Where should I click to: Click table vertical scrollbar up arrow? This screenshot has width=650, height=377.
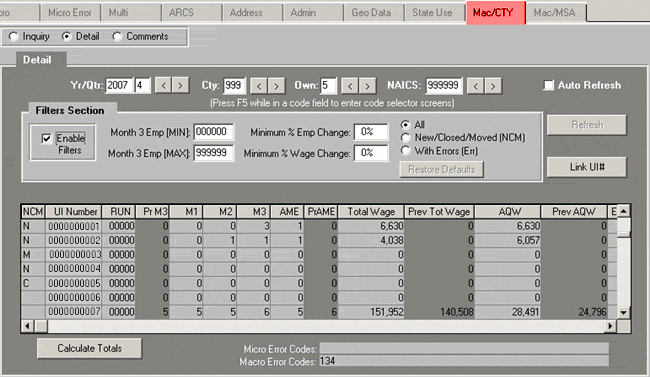click(x=623, y=212)
